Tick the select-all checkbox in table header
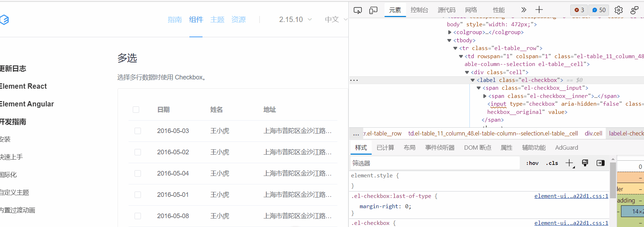Image resolution: width=644 pixels, height=227 pixels. click(136, 110)
